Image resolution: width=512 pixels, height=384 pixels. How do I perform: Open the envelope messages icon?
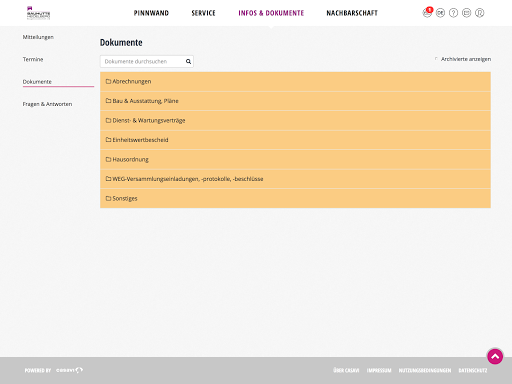[466, 13]
